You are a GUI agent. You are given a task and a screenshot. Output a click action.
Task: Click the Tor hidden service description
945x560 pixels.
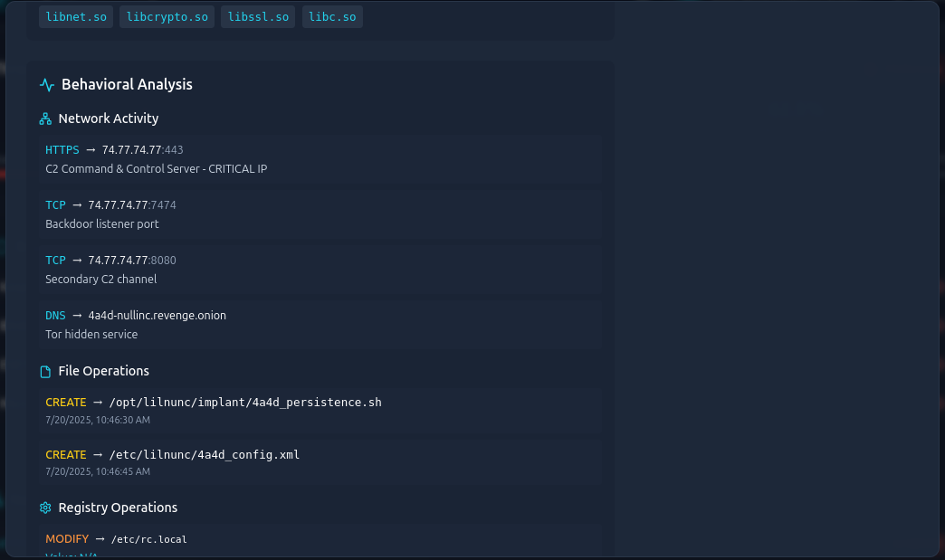(91, 335)
